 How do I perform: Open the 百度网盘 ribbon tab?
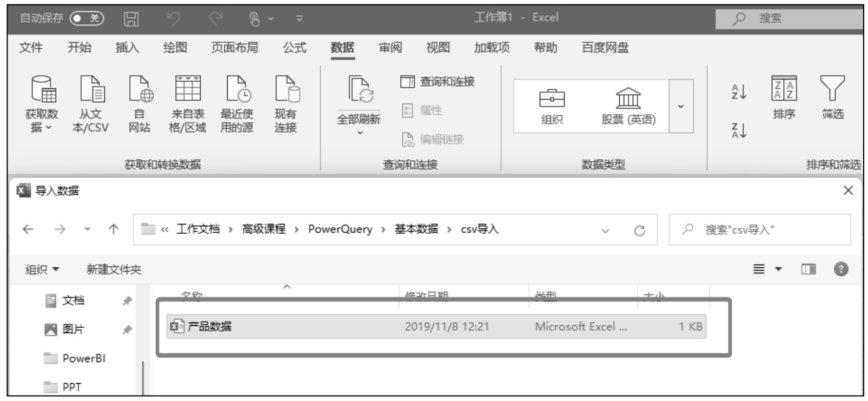click(605, 48)
